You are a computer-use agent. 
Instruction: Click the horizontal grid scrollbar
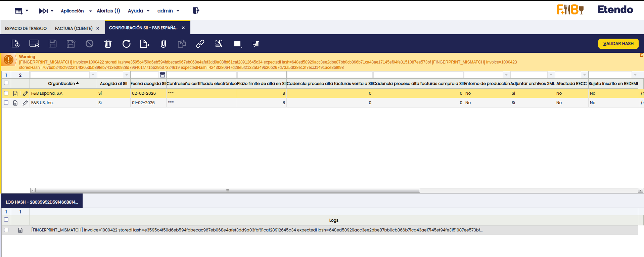pyautogui.click(x=227, y=190)
